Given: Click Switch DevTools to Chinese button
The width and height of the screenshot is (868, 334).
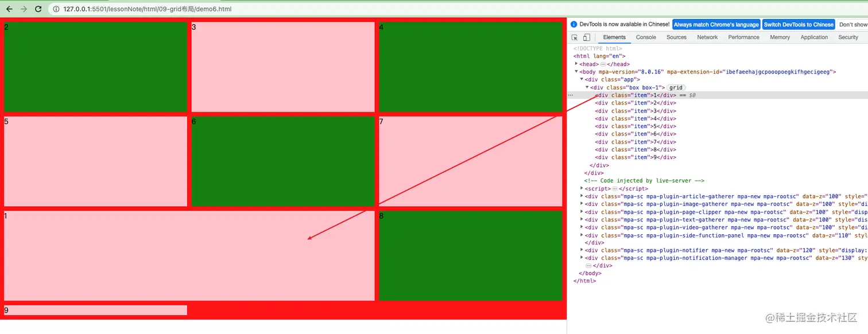Looking at the screenshot, I should [x=799, y=25].
